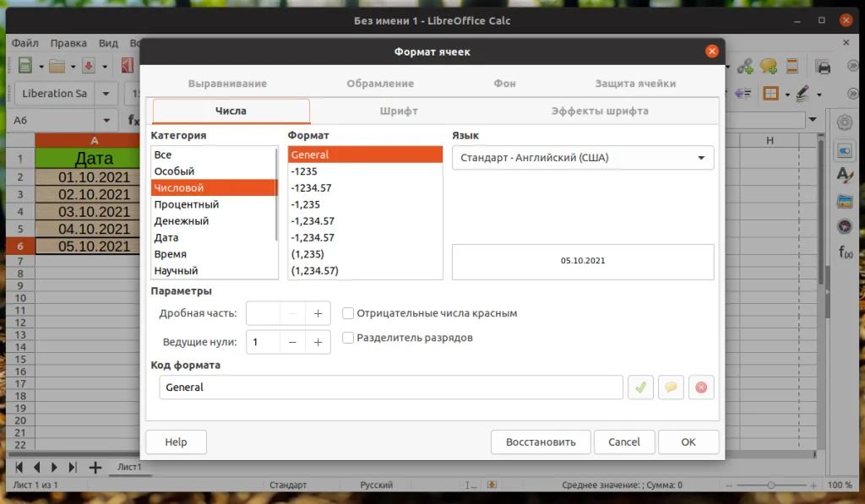
Task: Apply the format code with the green checkmark
Action: [640, 387]
